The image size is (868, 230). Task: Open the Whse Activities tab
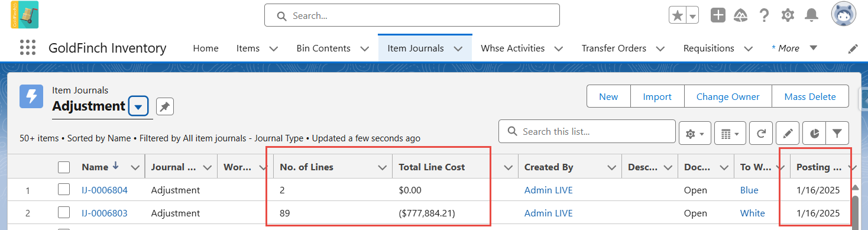click(x=513, y=48)
